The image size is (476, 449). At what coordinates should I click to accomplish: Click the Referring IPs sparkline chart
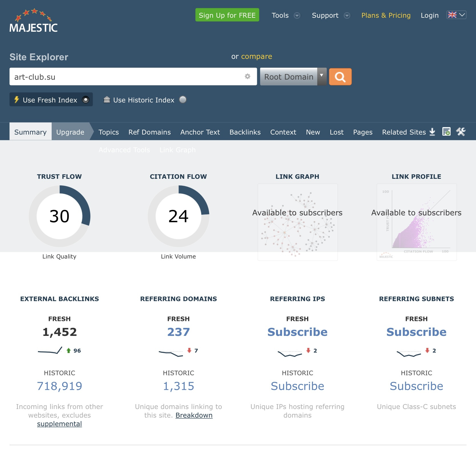tap(290, 354)
